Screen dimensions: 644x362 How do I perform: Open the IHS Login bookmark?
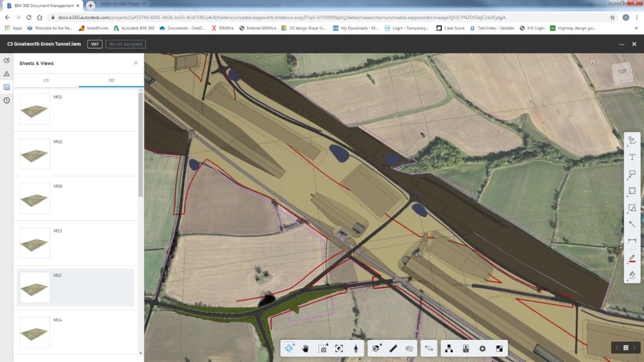coord(532,28)
